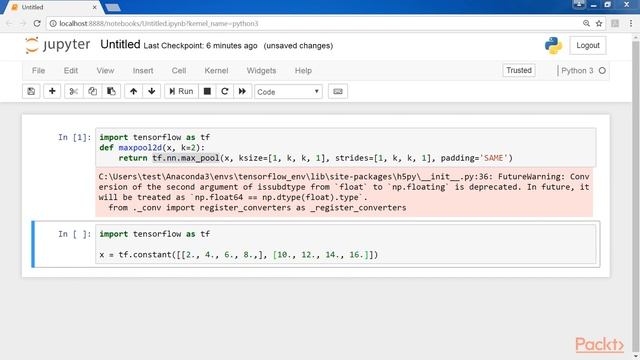Go forward in browser
Screen dimensions: 640x360
coord(23,23)
